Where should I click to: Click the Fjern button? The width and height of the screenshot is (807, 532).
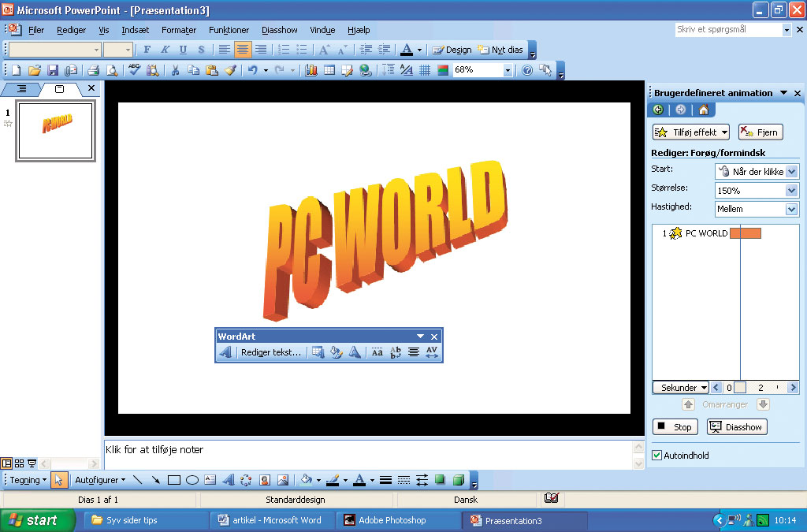point(760,132)
